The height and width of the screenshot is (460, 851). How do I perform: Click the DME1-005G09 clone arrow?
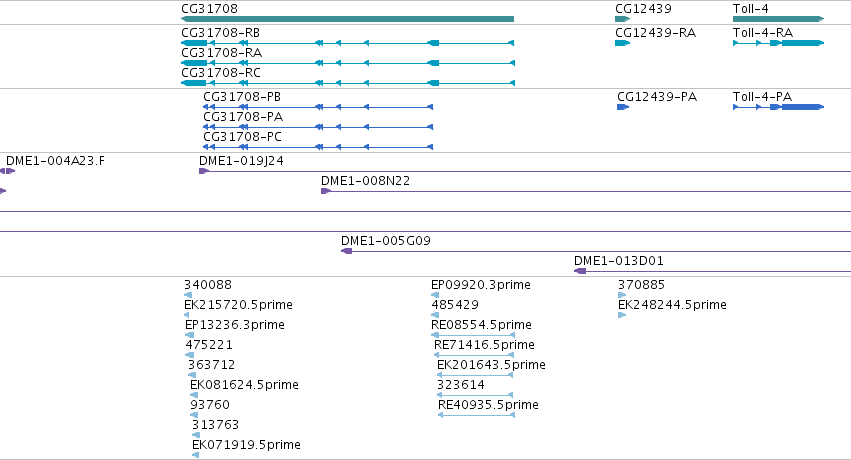(346, 251)
